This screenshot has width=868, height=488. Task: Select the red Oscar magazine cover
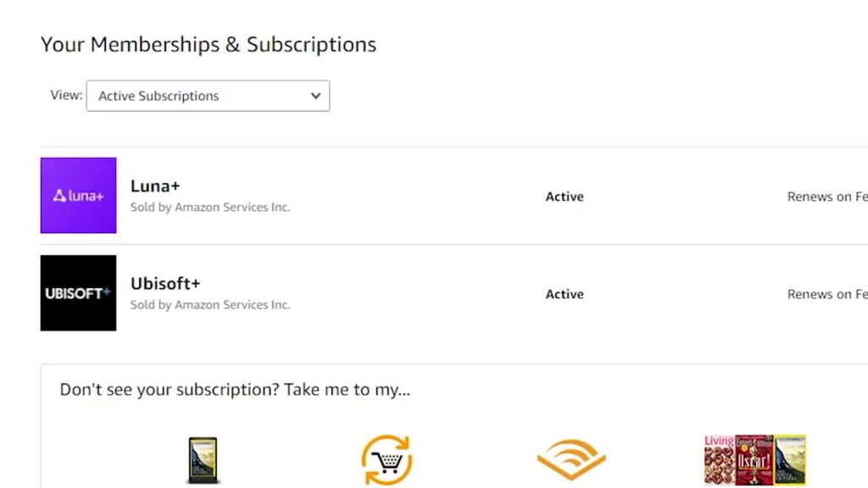tap(754, 460)
